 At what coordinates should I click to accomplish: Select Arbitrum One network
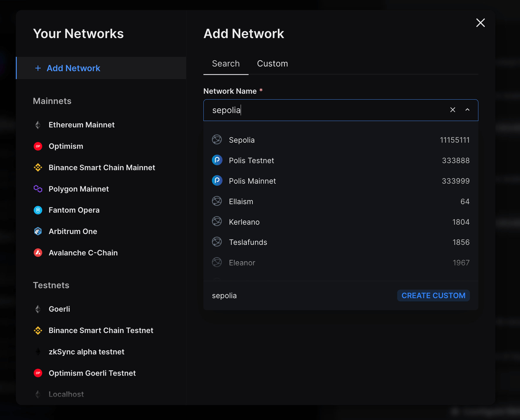[x=101, y=231]
